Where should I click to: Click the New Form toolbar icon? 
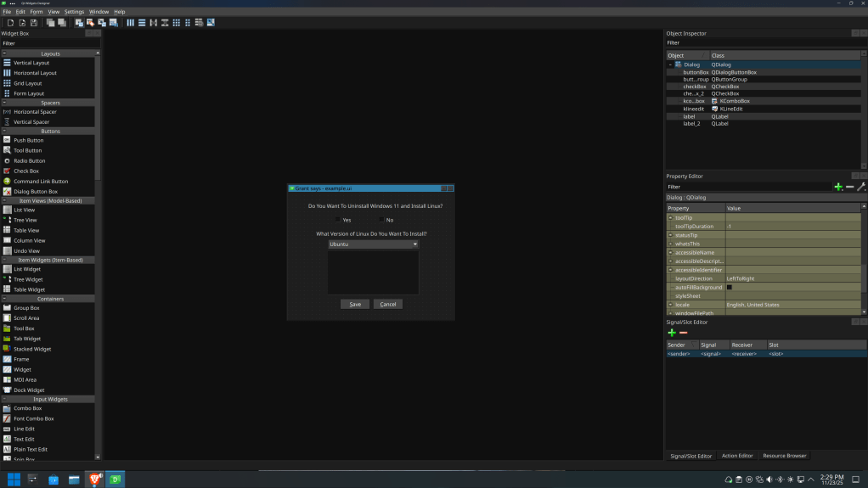click(11, 23)
